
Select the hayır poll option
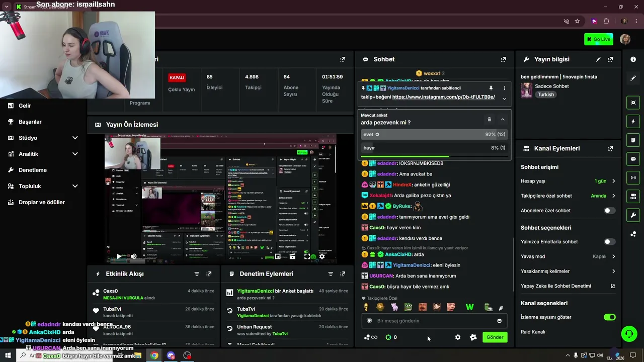click(x=434, y=148)
